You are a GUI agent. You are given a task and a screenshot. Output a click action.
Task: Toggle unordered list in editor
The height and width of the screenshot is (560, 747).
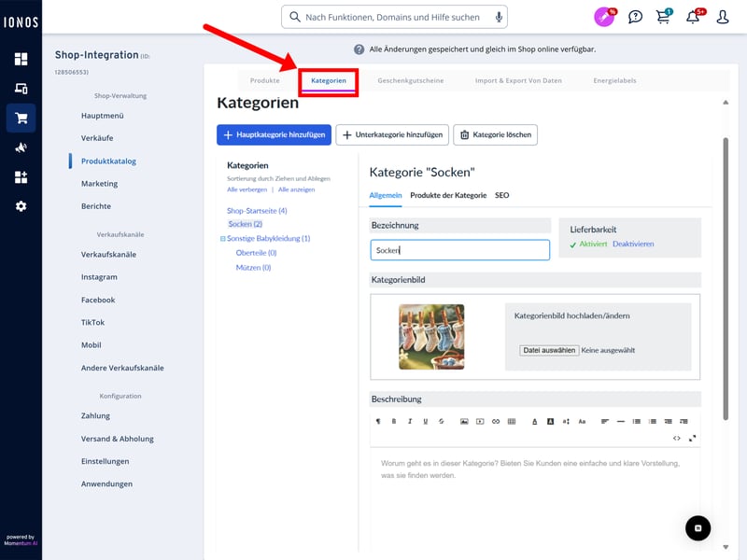tap(653, 422)
